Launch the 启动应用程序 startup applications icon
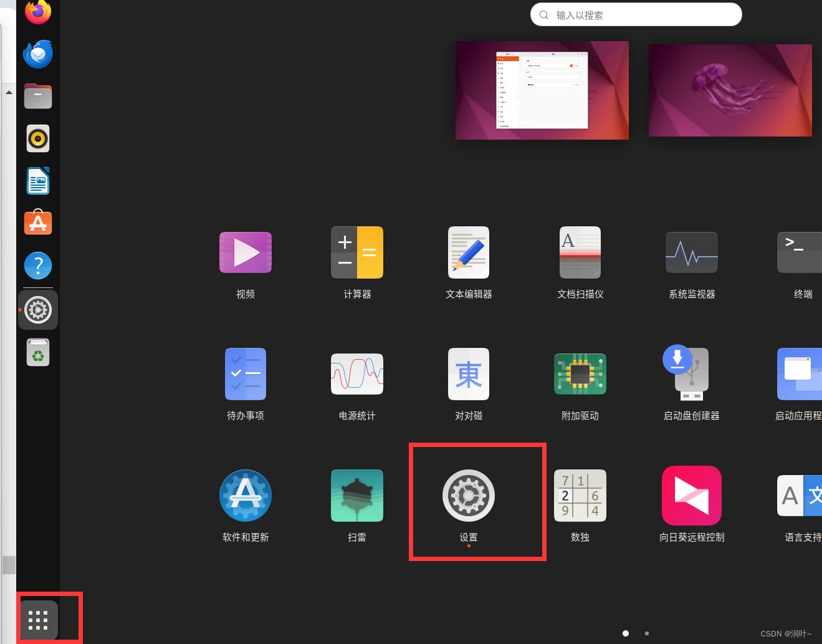Viewport: 822px width, 644px height. (800, 374)
